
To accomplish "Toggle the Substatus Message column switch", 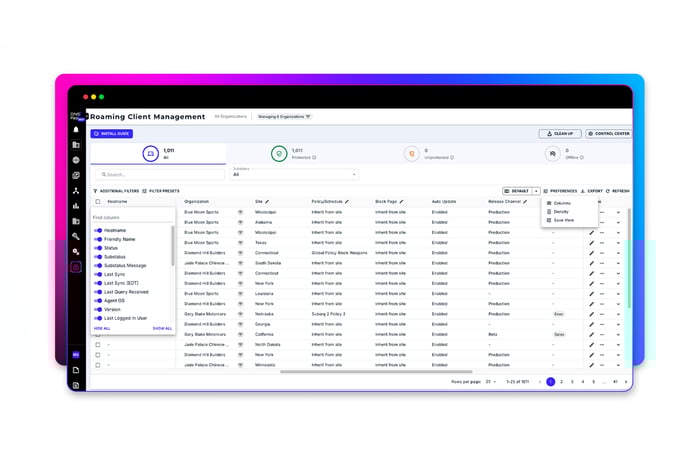I will click(x=98, y=266).
